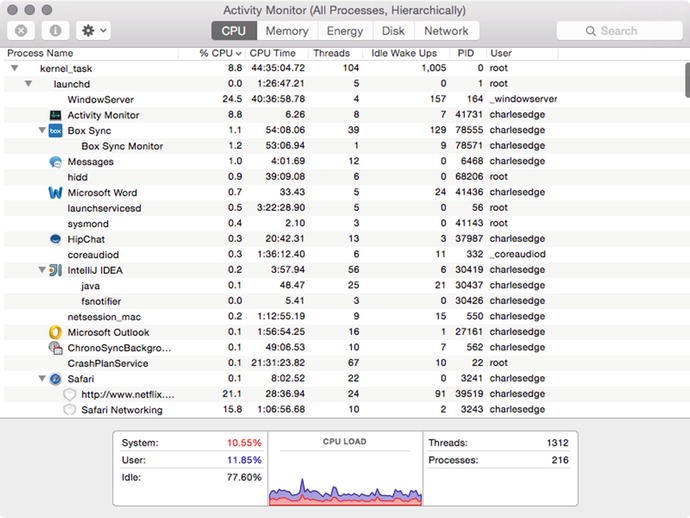This screenshot has width=690, height=518.
Task: Select the Safari Networking process name
Action: point(122,410)
